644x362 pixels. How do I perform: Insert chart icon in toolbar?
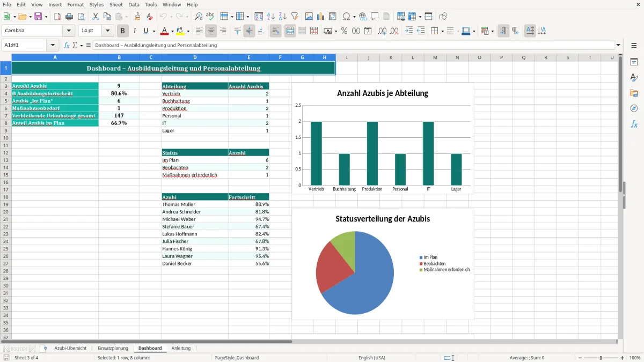tap(321, 17)
